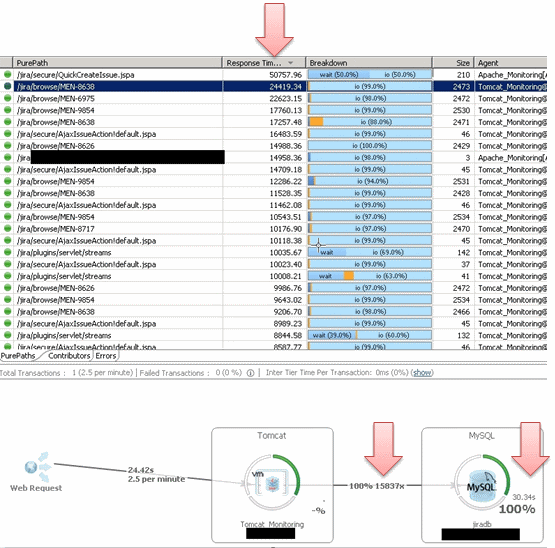Click response time value 14709.18
Screen dimensions: 555x548
tap(285, 170)
